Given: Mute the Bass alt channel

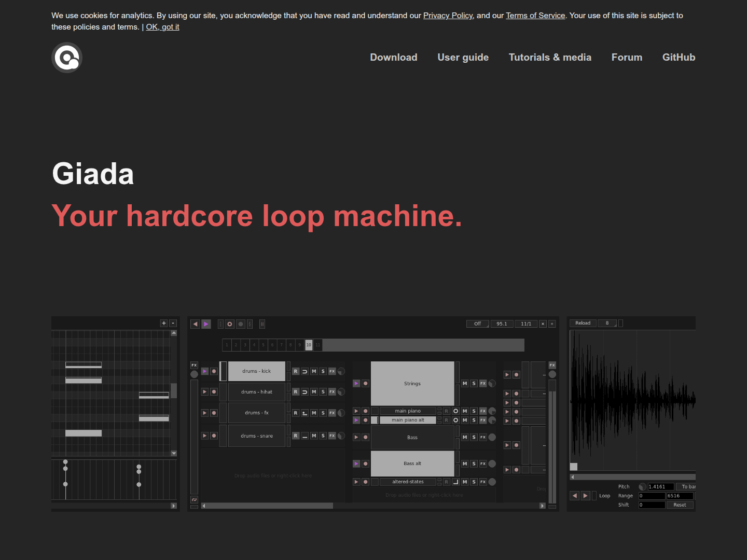Looking at the screenshot, I should pos(465,464).
